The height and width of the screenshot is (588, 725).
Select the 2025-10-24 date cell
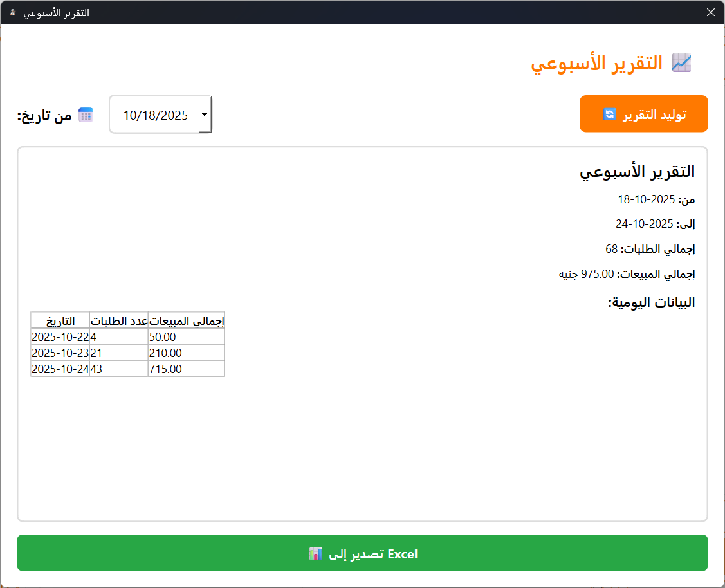pyautogui.click(x=60, y=369)
